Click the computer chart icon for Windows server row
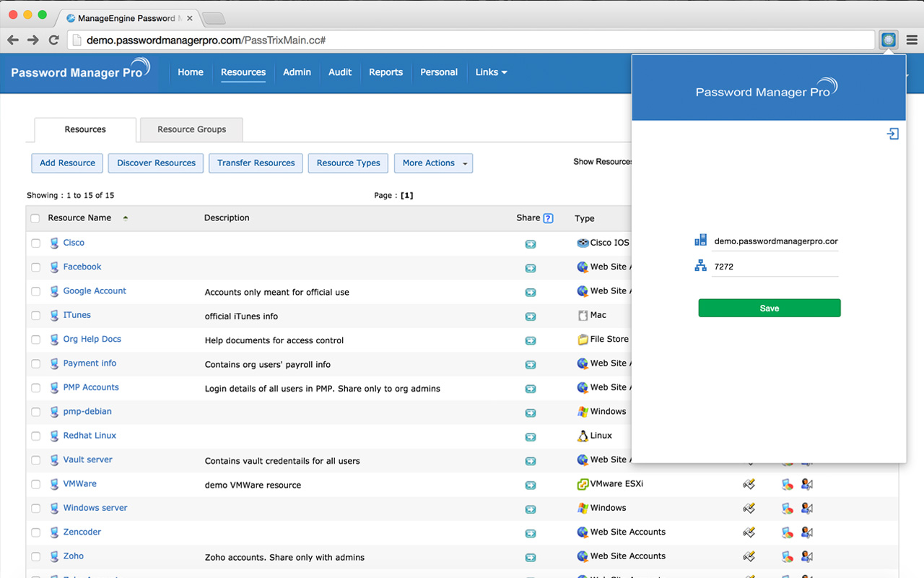 click(787, 508)
